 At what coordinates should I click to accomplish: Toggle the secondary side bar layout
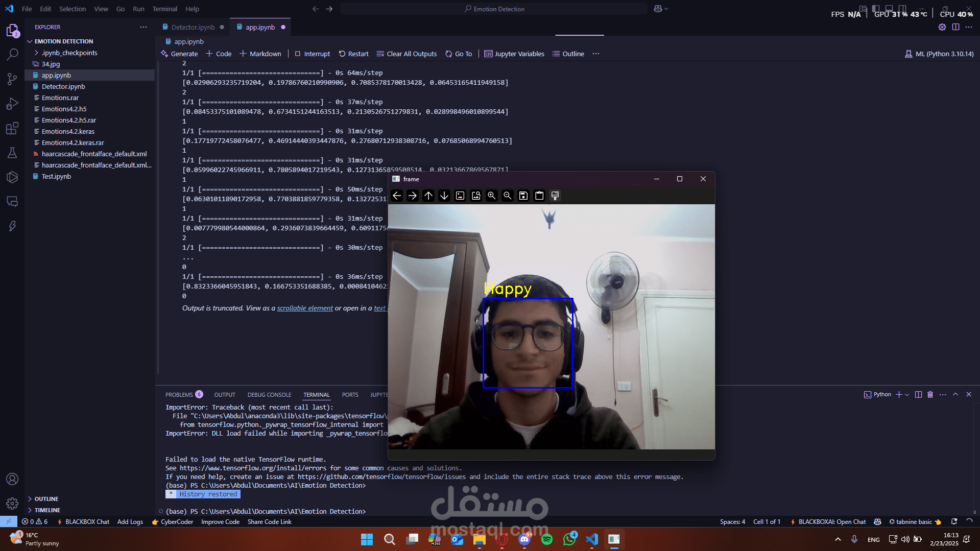click(902, 9)
